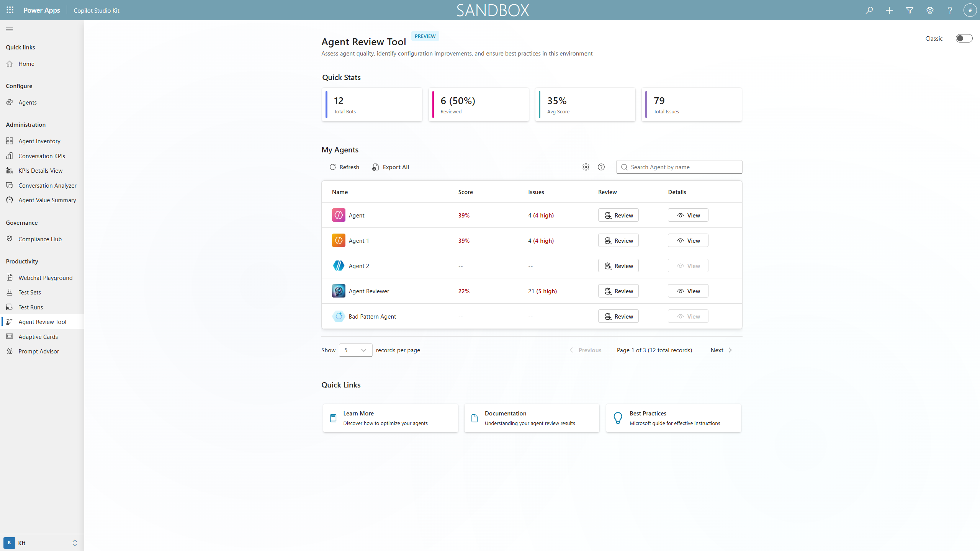
Task: Open Test Runs page
Action: click(42, 307)
